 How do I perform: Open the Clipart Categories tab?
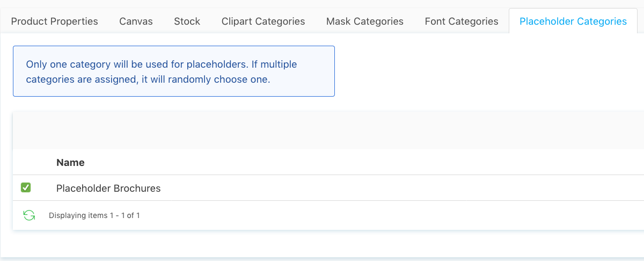click(x=264, y=21)
